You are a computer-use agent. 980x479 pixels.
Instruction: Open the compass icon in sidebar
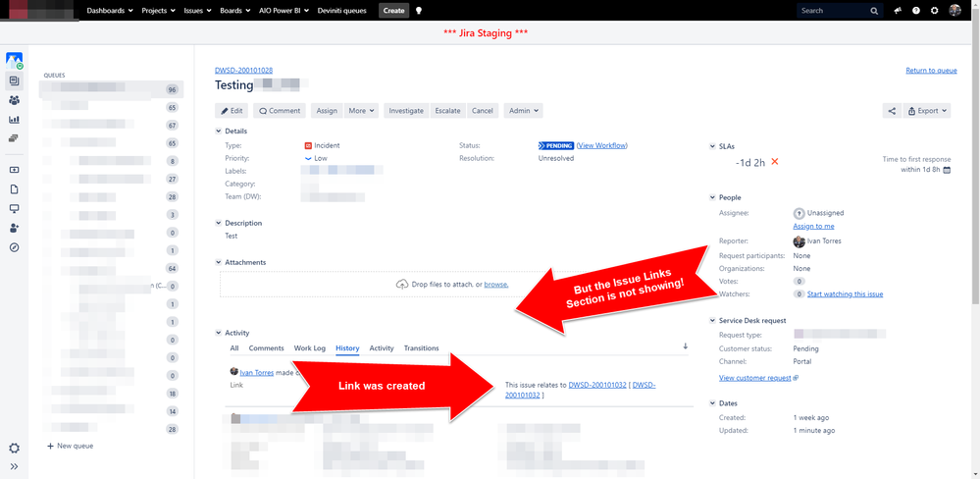tap(14, 247)
